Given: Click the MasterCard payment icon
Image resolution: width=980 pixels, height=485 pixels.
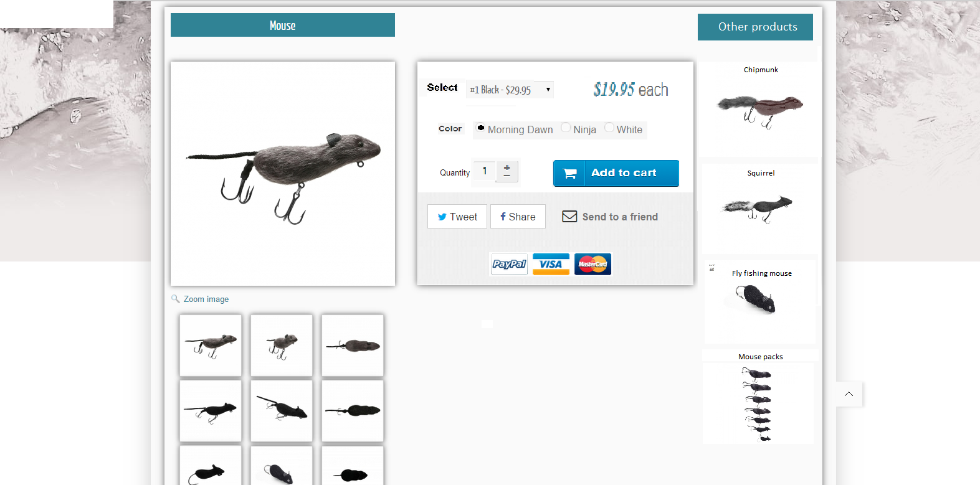Looking at the screenshot, I should click(592, 264).
